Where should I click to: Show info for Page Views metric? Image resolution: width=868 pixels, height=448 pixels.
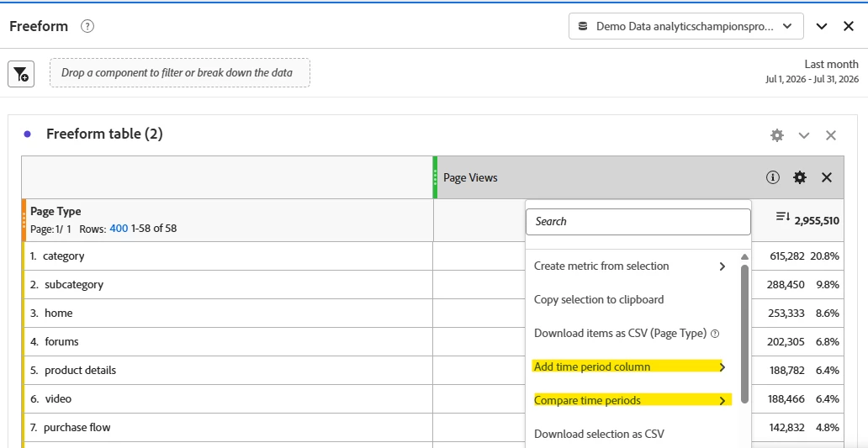[x=773, y=177]
